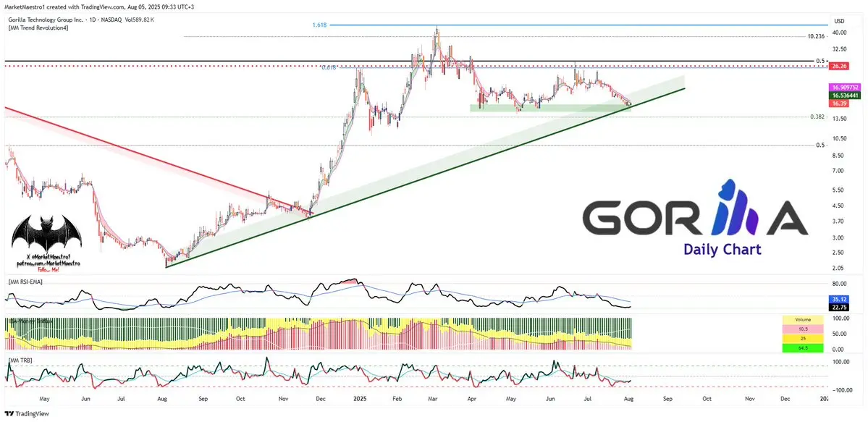Screen dimensions: 868x422
Task: Click the 10.50 price axis tick
Action: pos(839,138)
